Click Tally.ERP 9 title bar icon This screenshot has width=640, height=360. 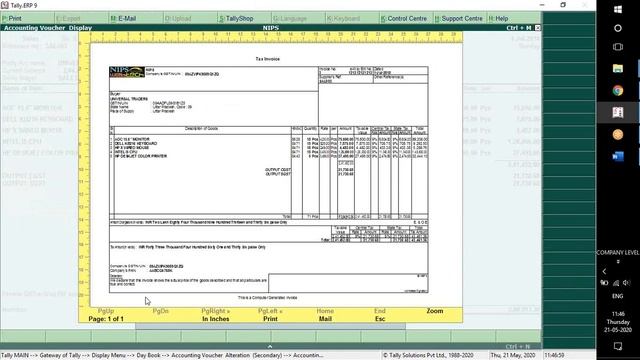(x=5, y=5)
